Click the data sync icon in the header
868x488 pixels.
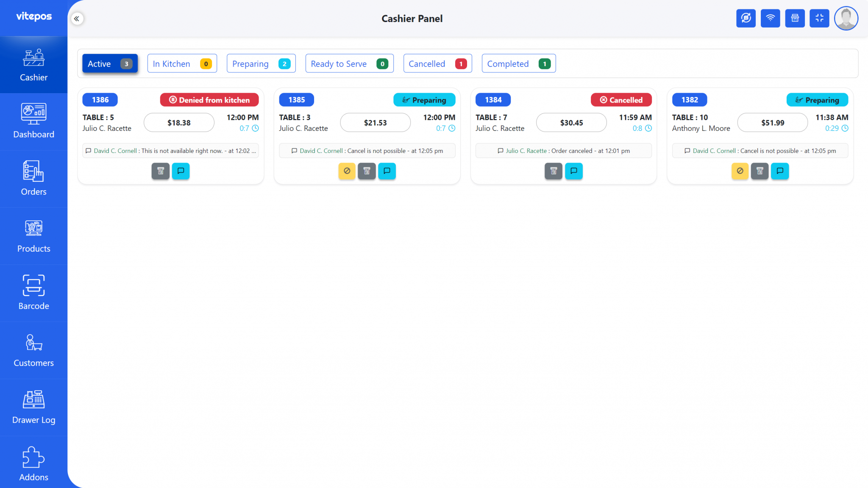(746, 18)
